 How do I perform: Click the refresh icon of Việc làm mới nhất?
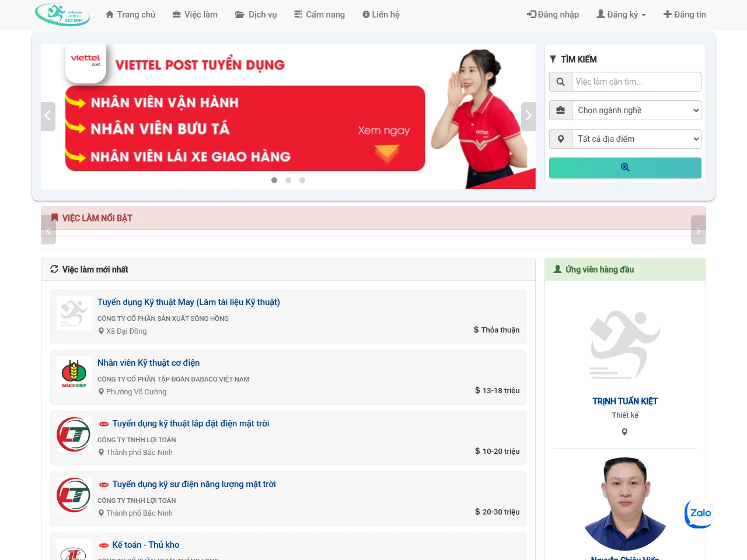click(54, 269)
